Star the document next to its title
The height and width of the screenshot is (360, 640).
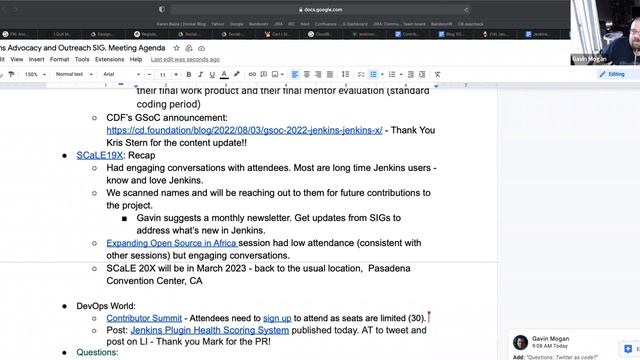176,48
